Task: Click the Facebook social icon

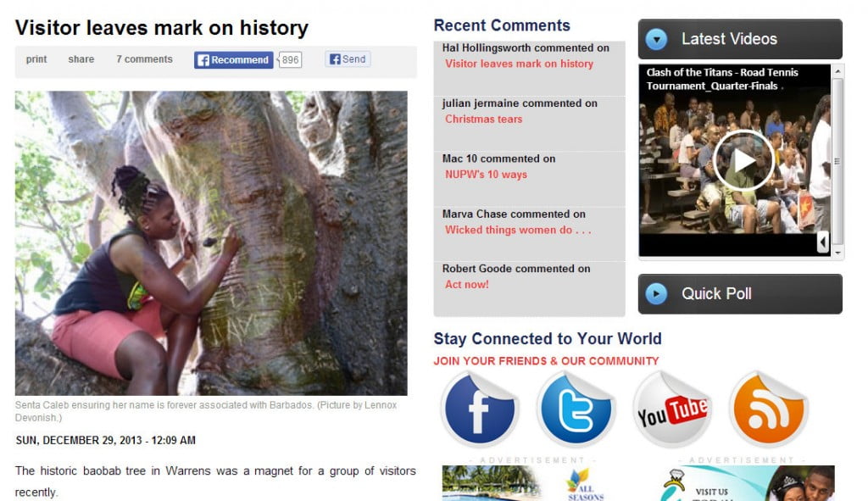Action: pos(479,410)
